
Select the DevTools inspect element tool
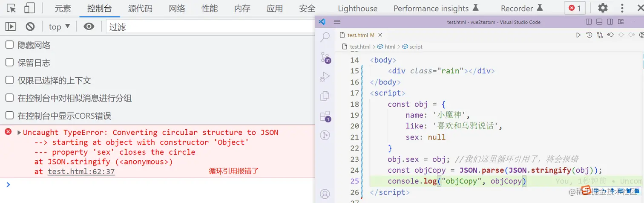click(x=11, y=8)
